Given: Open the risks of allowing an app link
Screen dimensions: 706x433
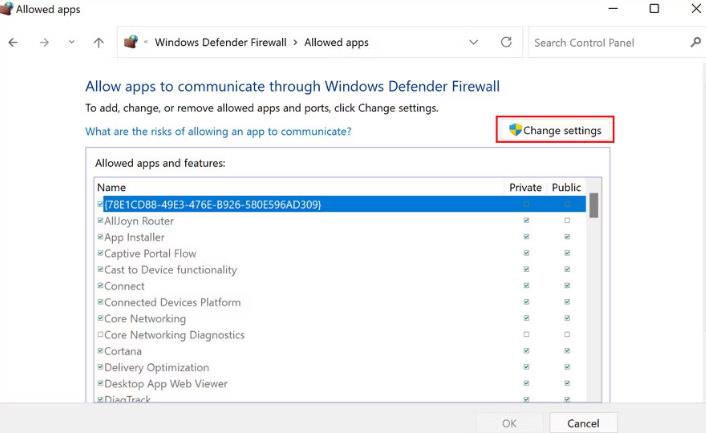Looking at the screenshot, I should click(x=218, y=131).
